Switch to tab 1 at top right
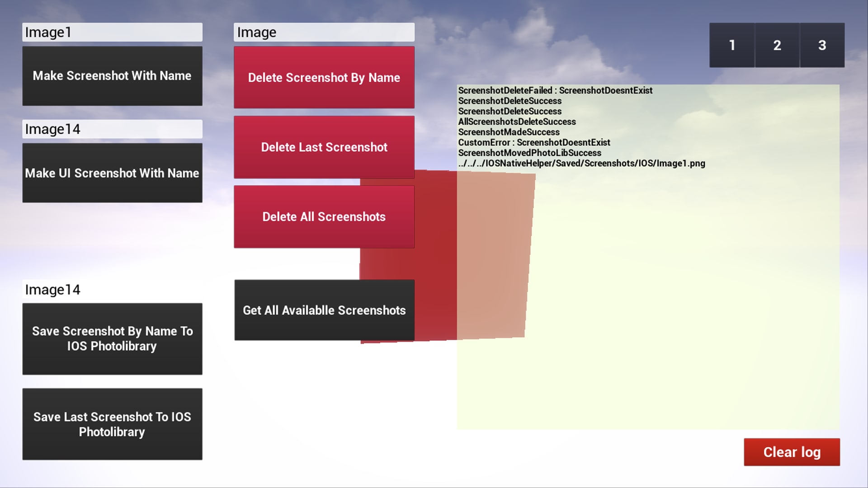The height and width of the screenshot is (488, 868). [731, 45]
